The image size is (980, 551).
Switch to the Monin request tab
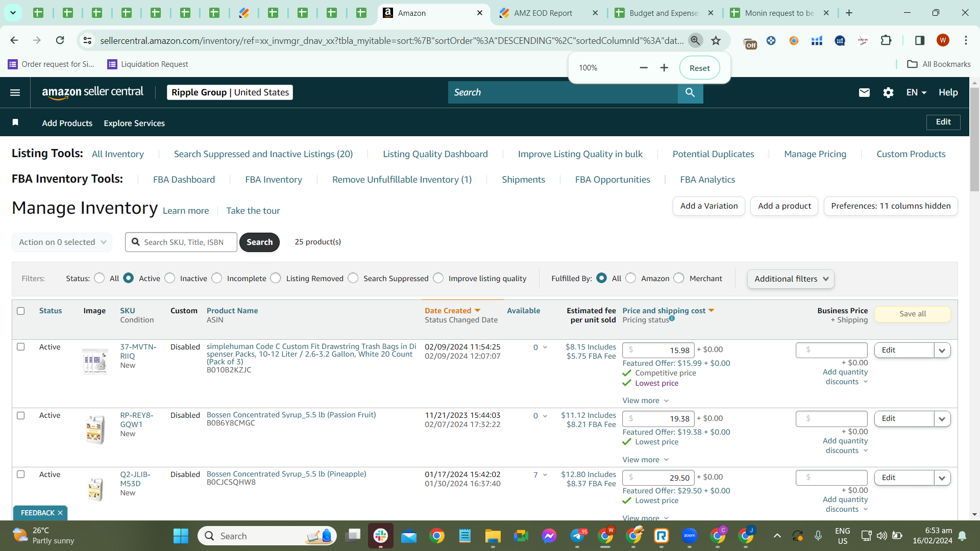[780, 13]
